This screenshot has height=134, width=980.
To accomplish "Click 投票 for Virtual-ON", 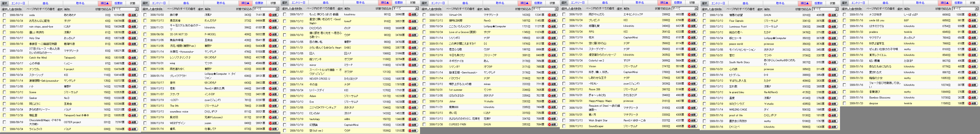I will coord(552,15).
